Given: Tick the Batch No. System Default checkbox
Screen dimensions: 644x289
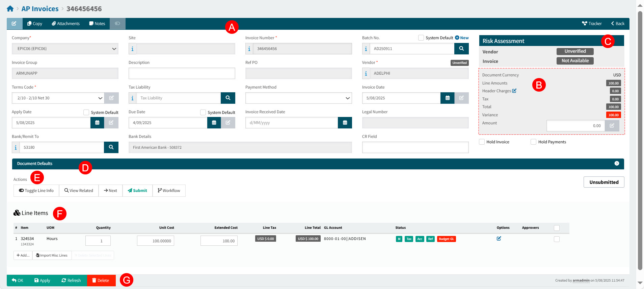Looking at the screenshot, I should click(x=421, y=38).
